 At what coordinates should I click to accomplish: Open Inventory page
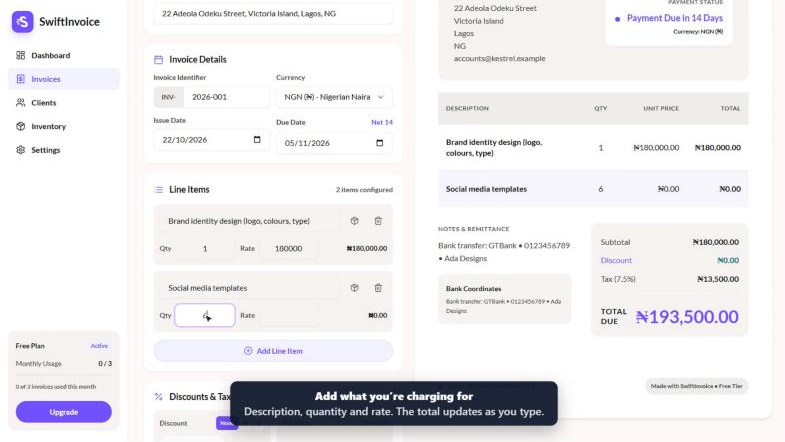[64, 126]
